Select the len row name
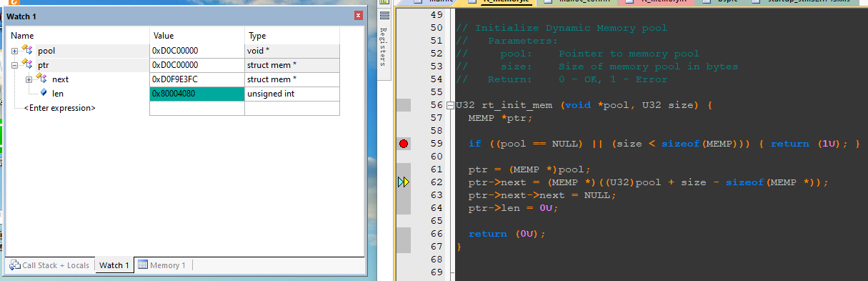868x281 pixels. coord(58,94)
